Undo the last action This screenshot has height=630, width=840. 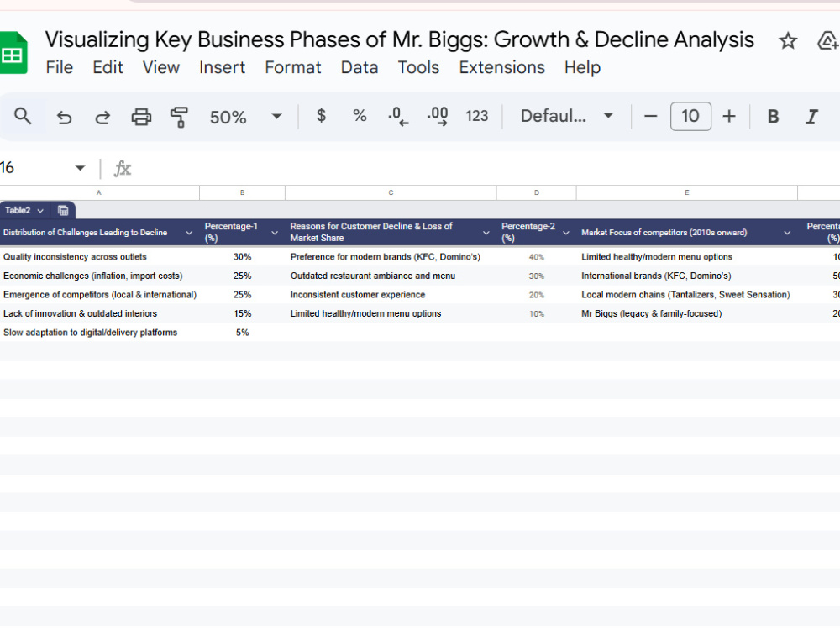(x=64, y=117)
